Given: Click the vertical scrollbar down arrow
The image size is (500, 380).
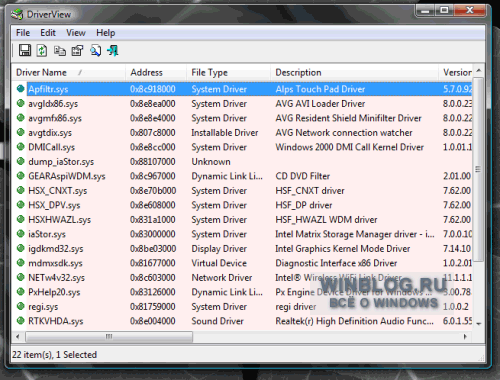Looking at the screenshot, I should [479, 323].
